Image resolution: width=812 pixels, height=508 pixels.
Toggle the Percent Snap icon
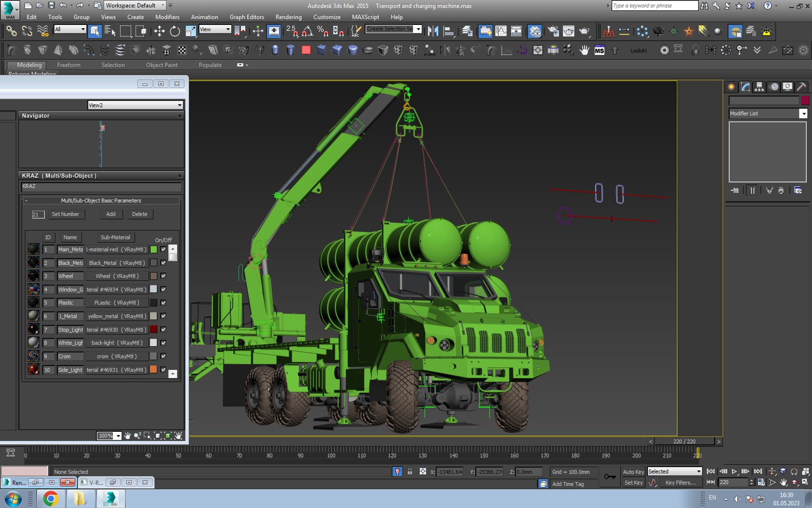tap(322, 32)
